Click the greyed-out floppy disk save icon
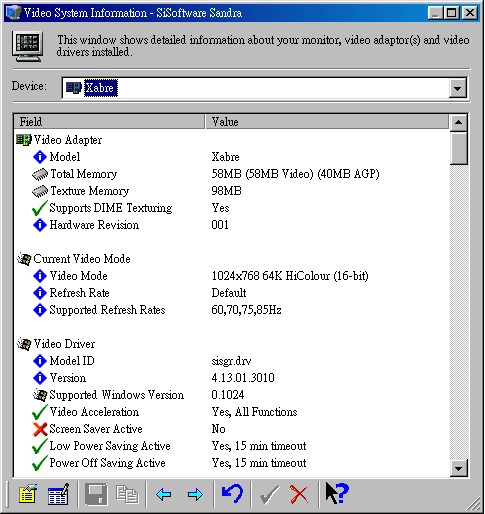Viewport: 485px width, 514px height. coord(96,494)
